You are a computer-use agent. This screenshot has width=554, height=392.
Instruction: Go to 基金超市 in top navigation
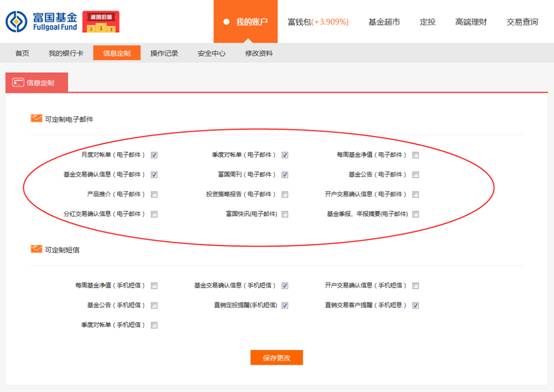(x=384, y=22)
